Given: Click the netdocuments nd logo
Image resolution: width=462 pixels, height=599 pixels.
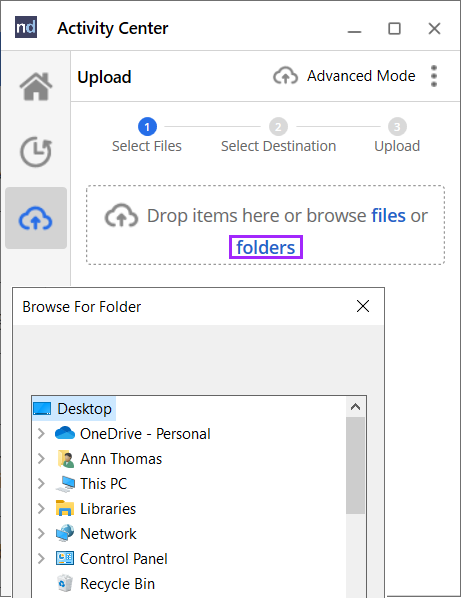Looking at the screenshot, I should click(x=26, y=27).
